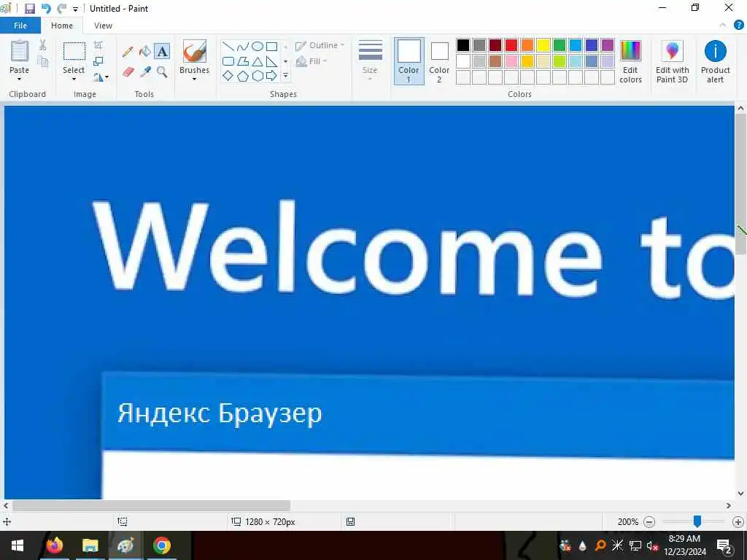Viewport: 747px width, 560px height.
Task: Click the Undo arrow in title bar
Action: tap(46, 9)
